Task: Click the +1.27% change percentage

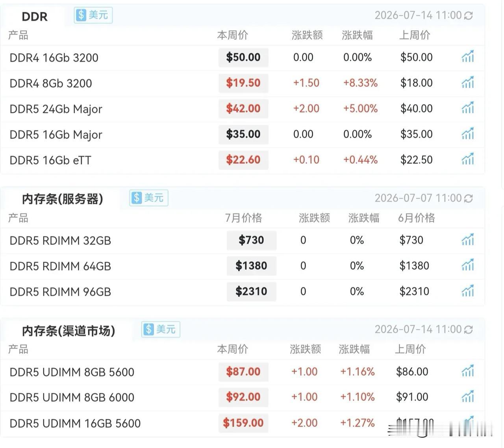Action: pos(357,423)
